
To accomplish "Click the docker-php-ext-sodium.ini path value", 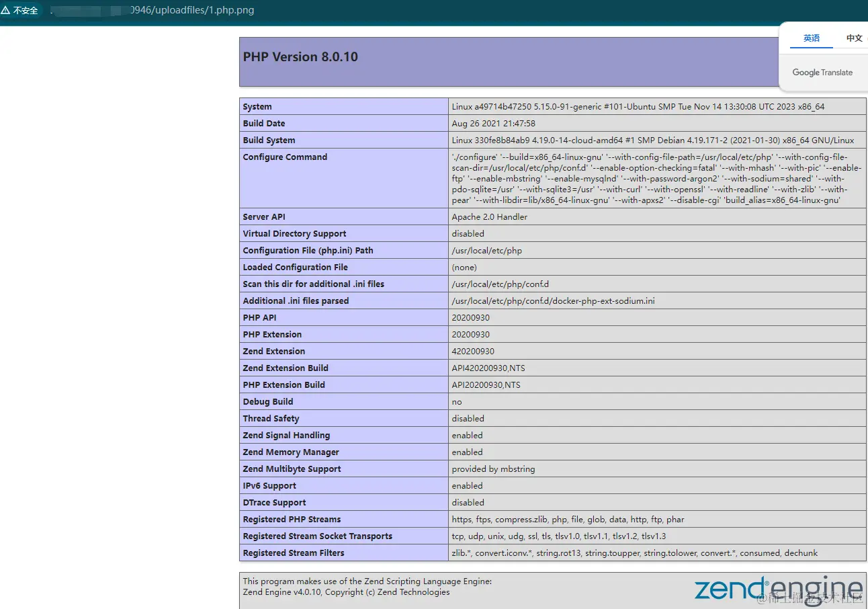I will [554, 301].
